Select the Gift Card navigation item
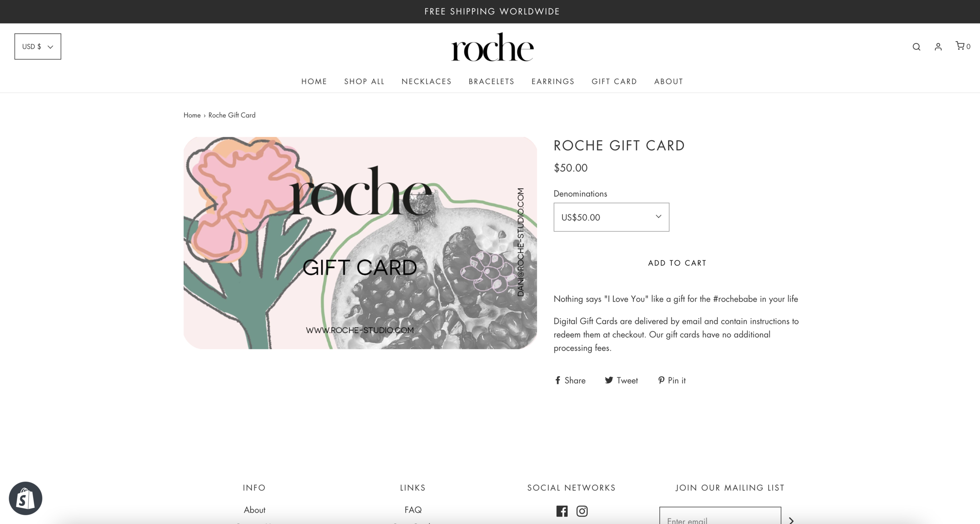The height and width of the screenshot is (524, 980). [x=614, y=81]
